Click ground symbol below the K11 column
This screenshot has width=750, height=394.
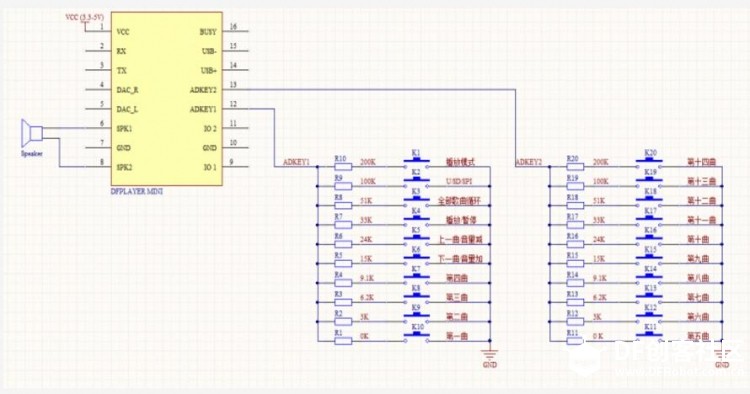pos(722,355)
